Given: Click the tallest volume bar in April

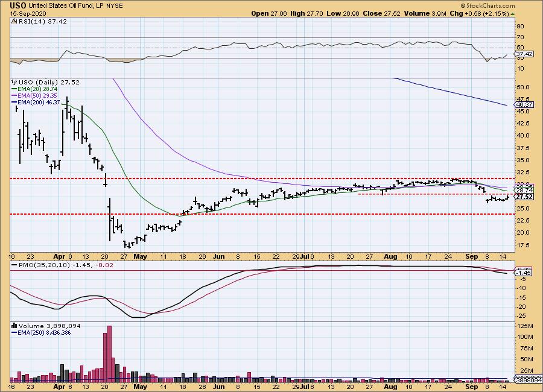Looking at the screenshot, I should [x=109, y=353].
